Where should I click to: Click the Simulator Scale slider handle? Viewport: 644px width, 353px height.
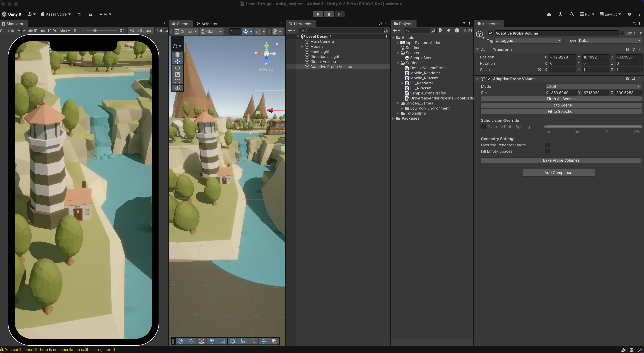[95, 31]
